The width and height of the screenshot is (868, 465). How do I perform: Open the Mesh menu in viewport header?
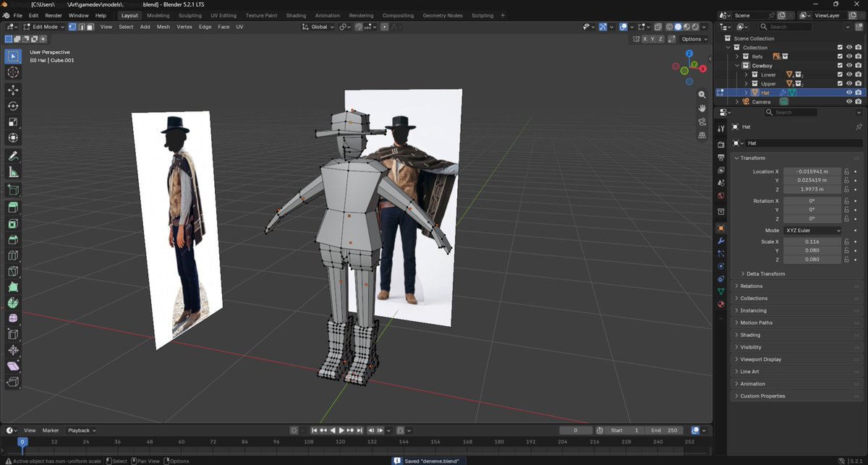pyautogui.click(x=163, y=27)
